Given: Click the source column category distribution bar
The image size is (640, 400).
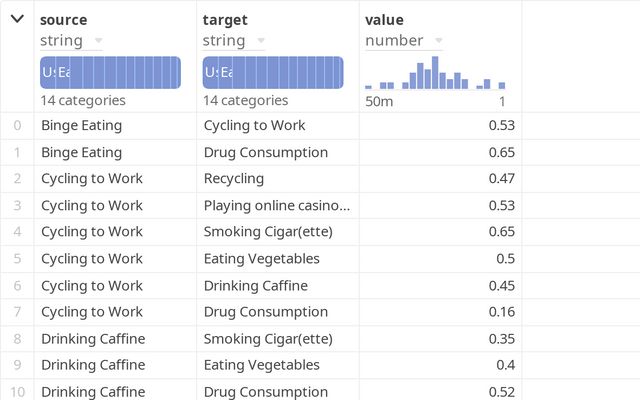Looking at the screenshot, I should (x=110, y=72).
